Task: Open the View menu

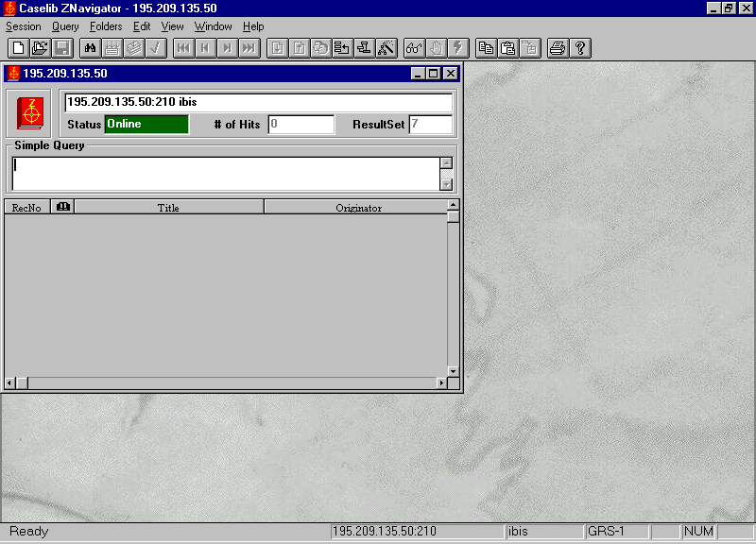Action: (172, 26)
